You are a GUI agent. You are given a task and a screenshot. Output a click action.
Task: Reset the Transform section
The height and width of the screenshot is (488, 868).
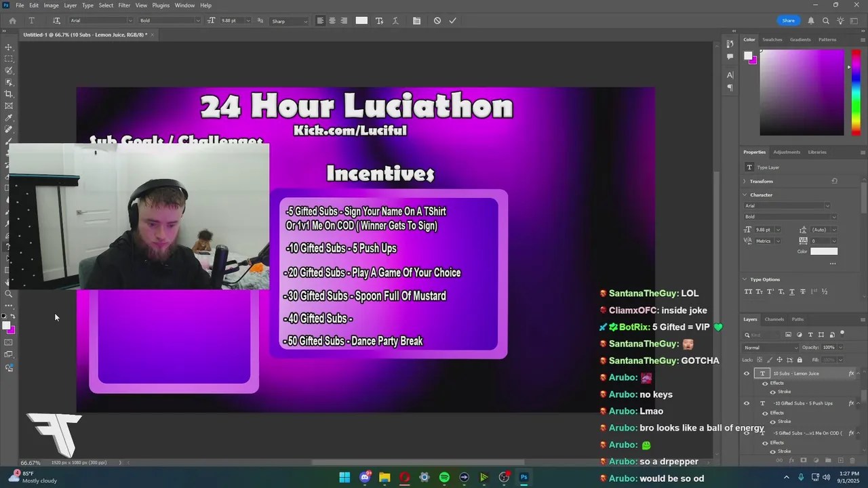[x=834, y=181]
